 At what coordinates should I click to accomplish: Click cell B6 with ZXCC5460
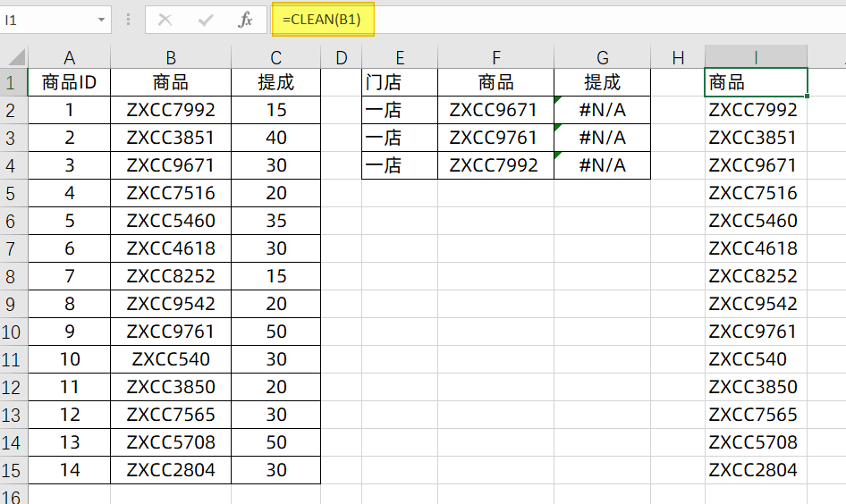(171, 221)
